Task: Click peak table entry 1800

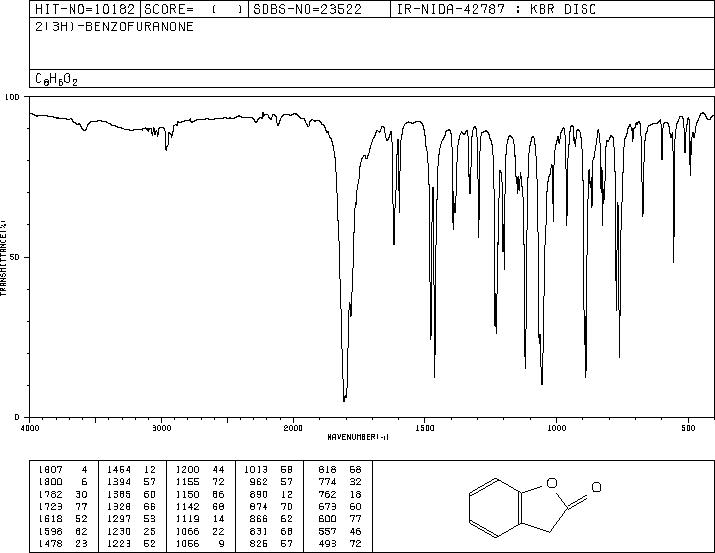Action: tap(63, 481)
